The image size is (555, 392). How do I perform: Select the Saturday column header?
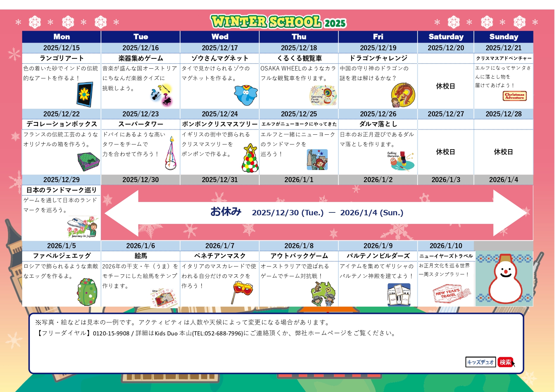pos(446,37)
